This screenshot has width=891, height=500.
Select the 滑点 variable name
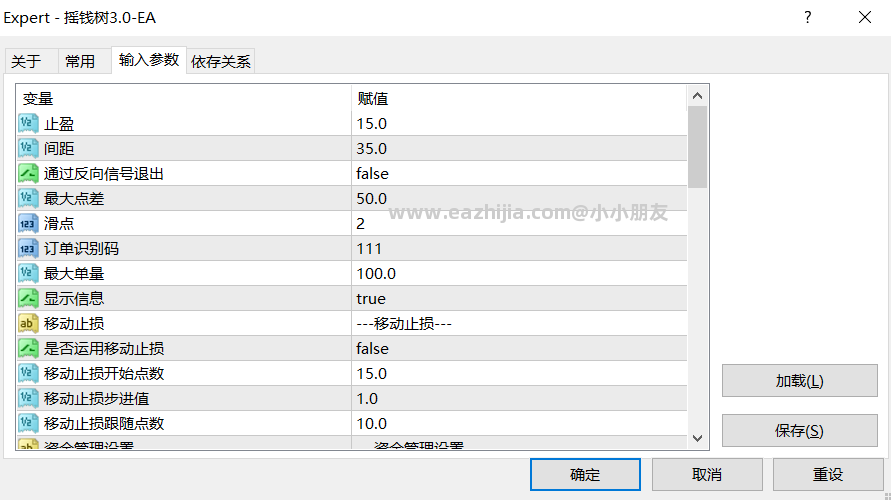coord(59,224)
